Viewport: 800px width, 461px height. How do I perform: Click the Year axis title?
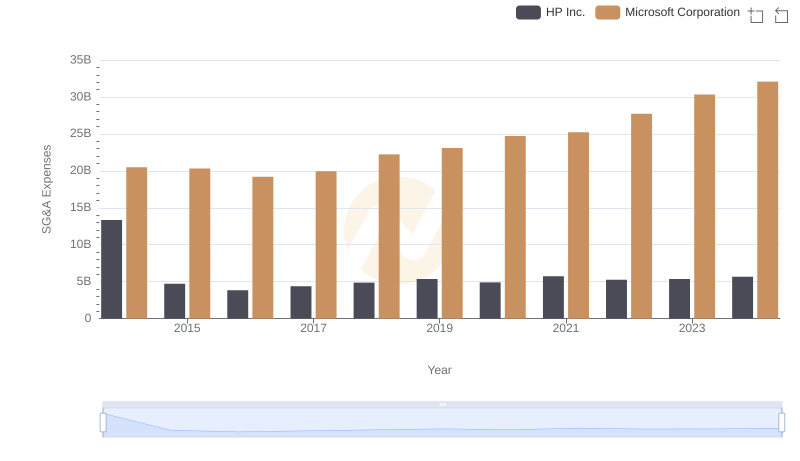(x=439, y=370)
